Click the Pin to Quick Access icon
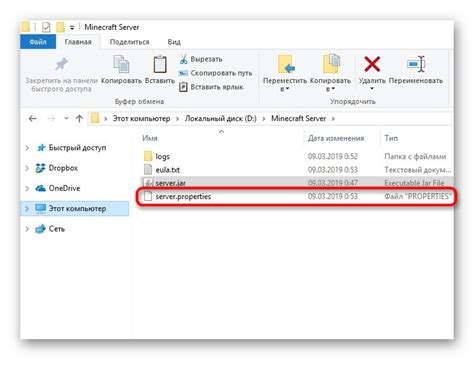The height and width of the screenshot is (374, 474). click(61, 64)
